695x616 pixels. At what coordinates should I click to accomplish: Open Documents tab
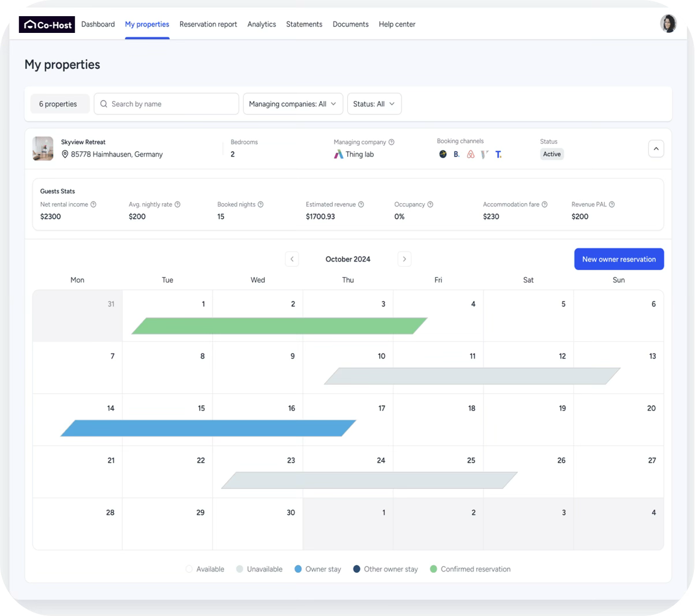351,24
